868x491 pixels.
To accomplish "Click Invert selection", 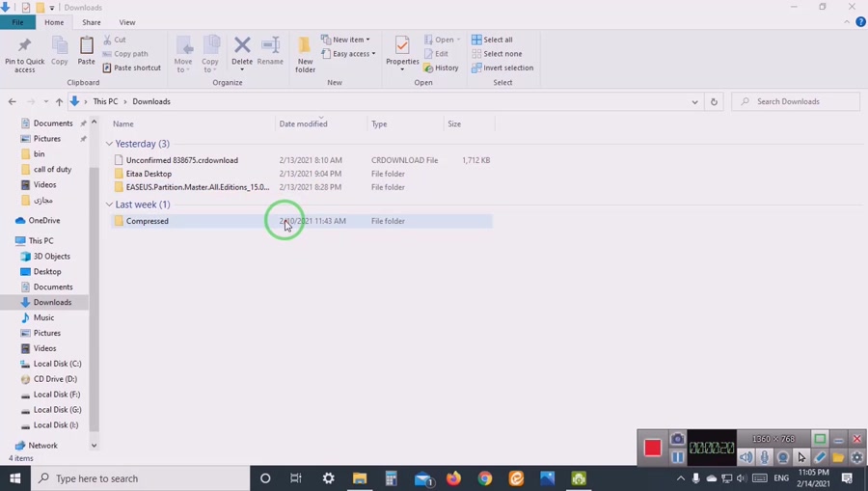I will (502, 68).
